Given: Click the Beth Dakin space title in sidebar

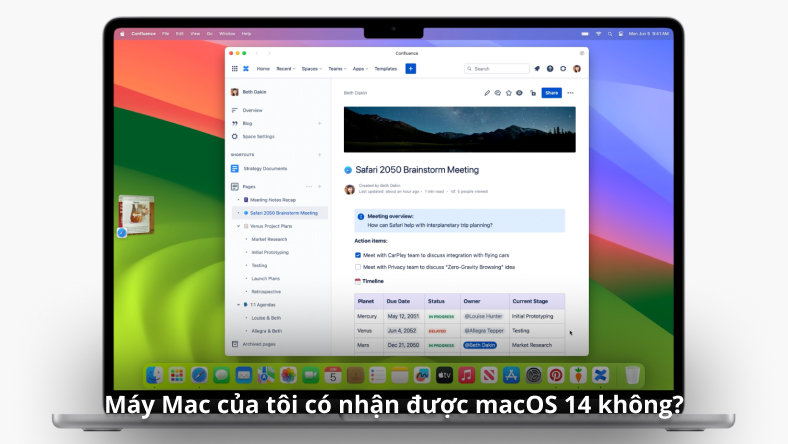Looking at the screenshot, I should tap(254, 92).
